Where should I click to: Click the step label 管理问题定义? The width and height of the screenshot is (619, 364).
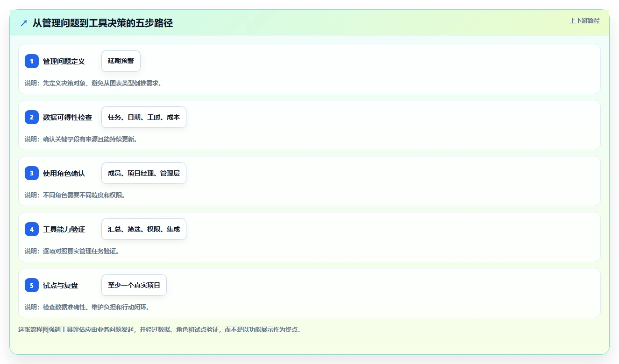click(64, 61)
